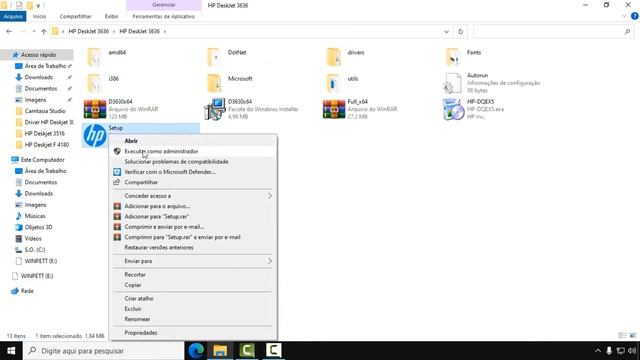Click the taskbar search box

tap(104, 351)
